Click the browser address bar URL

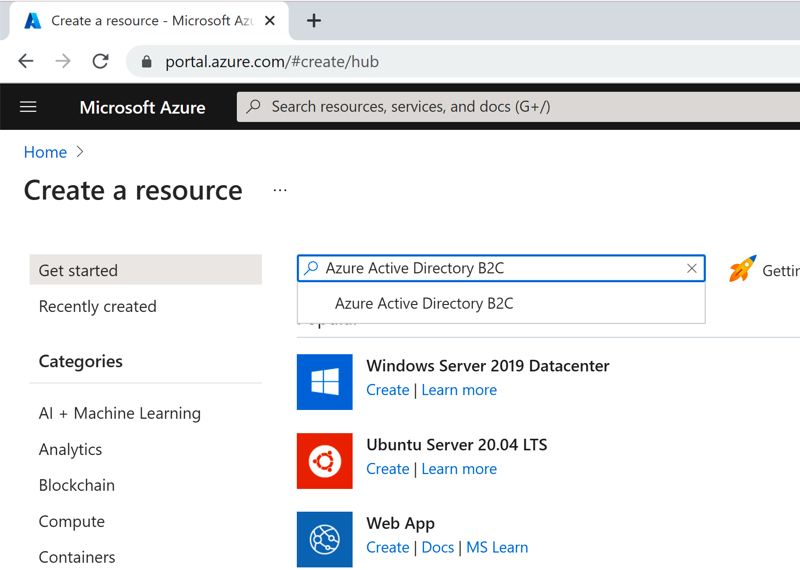pyautogui.click(x=272, y=62)
